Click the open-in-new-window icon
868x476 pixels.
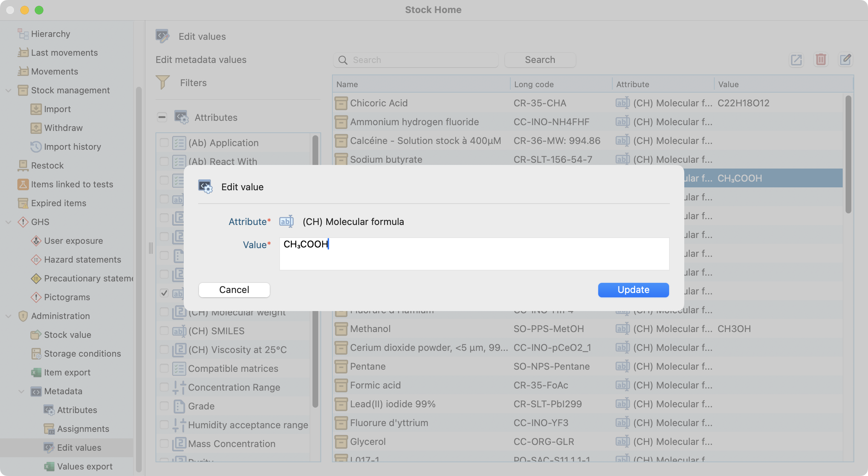point(796,60)
